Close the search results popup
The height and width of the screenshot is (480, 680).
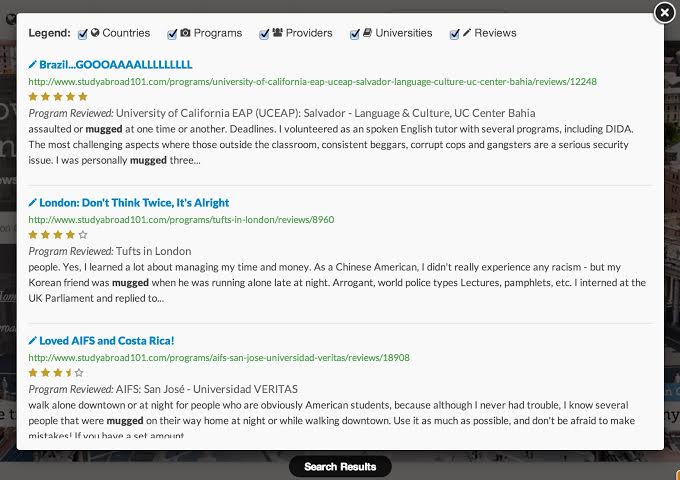pos(664,13)
